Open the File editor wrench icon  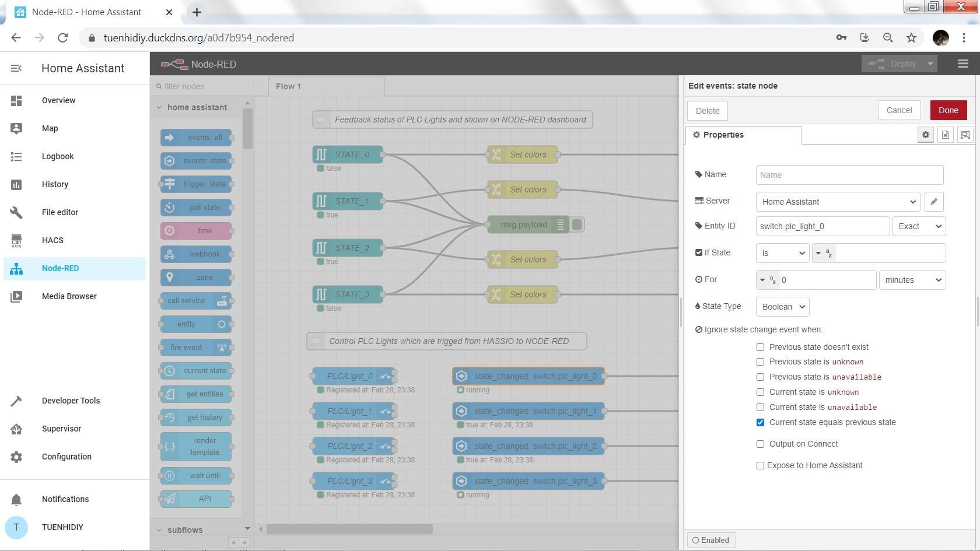(x=16, y=212)
